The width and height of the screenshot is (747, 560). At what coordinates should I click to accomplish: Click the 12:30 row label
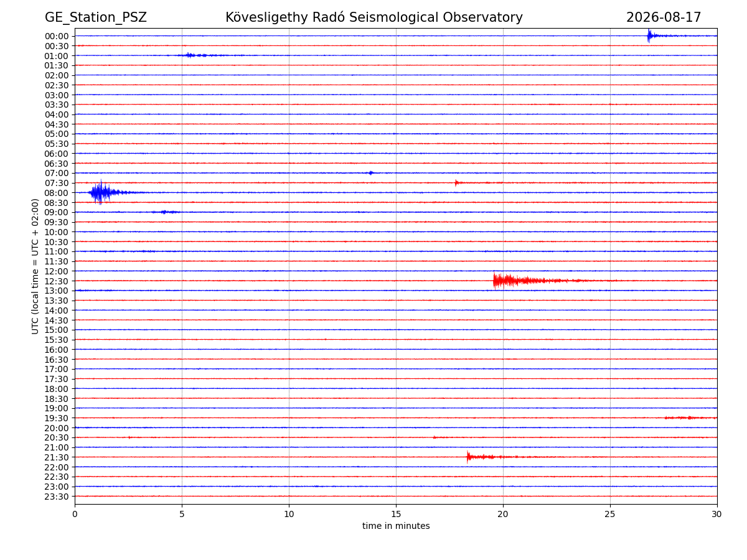57,281
